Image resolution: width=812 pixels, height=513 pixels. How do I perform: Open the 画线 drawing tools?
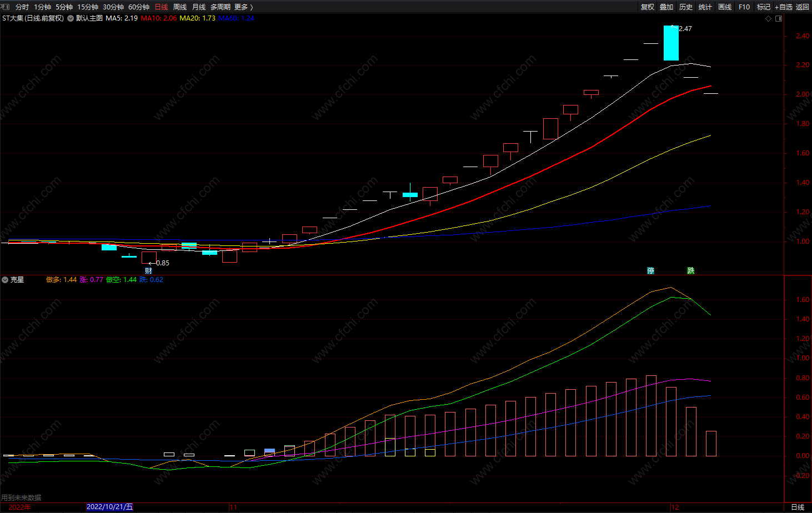725,7
